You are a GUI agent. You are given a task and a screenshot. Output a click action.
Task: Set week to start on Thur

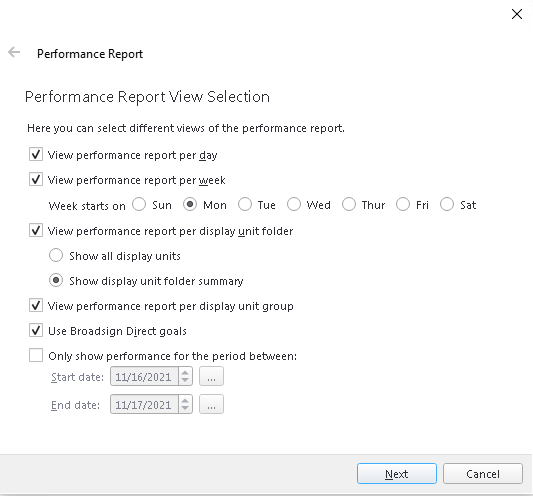pyautogui.click(x=349, y=205)
